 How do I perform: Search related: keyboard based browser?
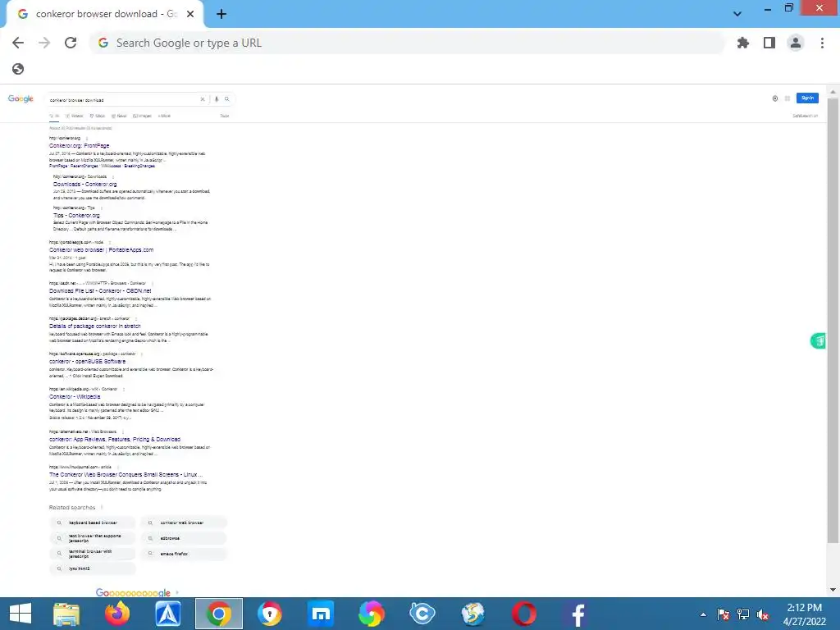coord(93,523)
